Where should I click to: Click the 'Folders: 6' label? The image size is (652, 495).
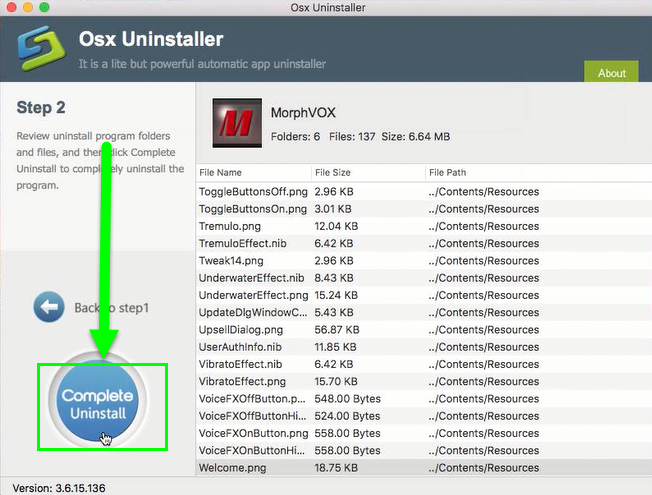point(295,137)
